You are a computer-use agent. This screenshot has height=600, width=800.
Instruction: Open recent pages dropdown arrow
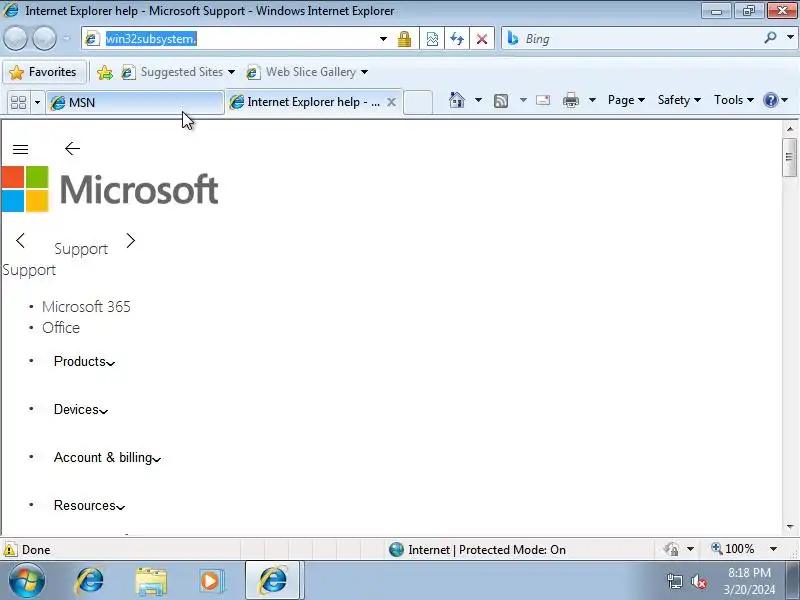(66, 39)
